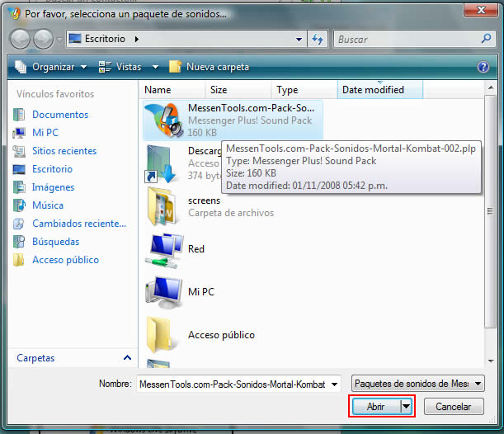Click the Sitios recientes icon in favorites
504x434 pixels.
tap(19, 151)
